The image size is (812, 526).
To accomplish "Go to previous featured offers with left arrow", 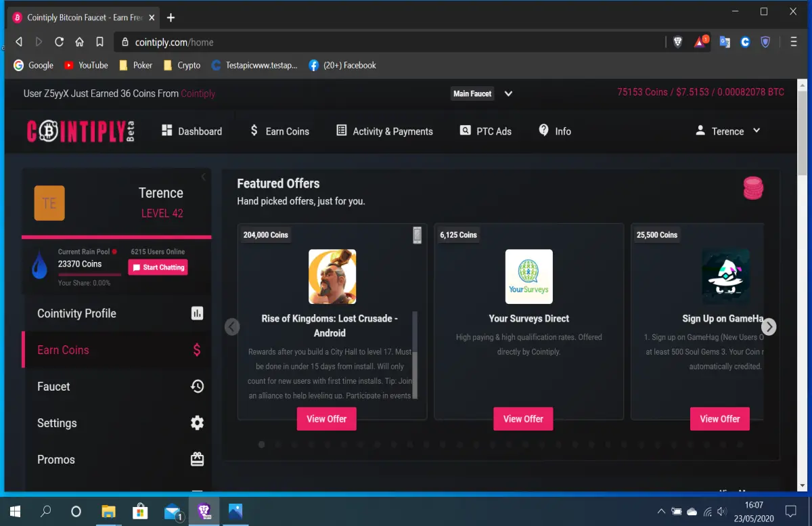I will pyautogui.click(x=232, y=327).
